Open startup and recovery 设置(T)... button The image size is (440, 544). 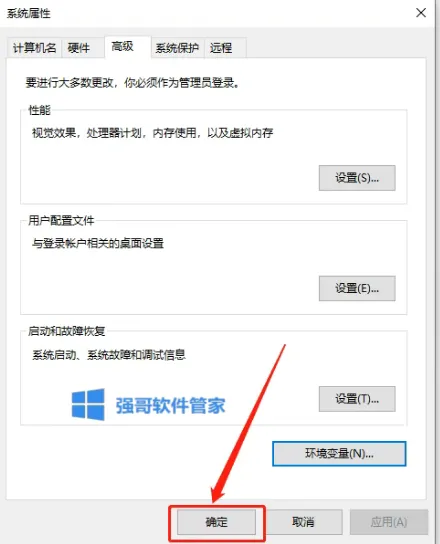pyautogui.click(x=357, y=399)
